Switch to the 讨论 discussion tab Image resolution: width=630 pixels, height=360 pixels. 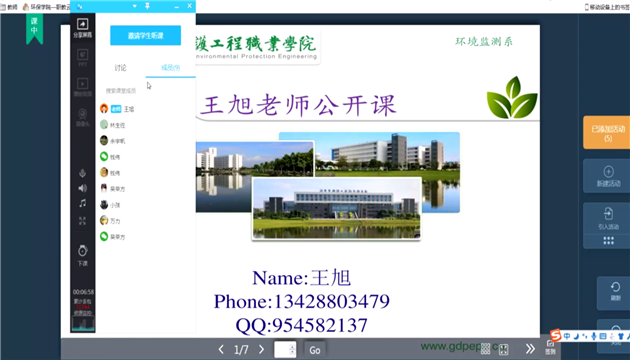pyautogui.click(x=120, y=68)
